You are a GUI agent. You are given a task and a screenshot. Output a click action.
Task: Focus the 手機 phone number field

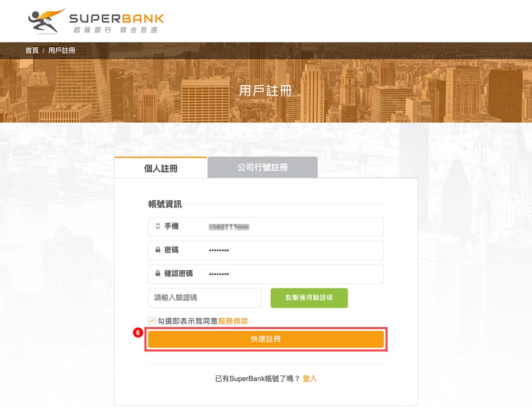tap(266, 227)
